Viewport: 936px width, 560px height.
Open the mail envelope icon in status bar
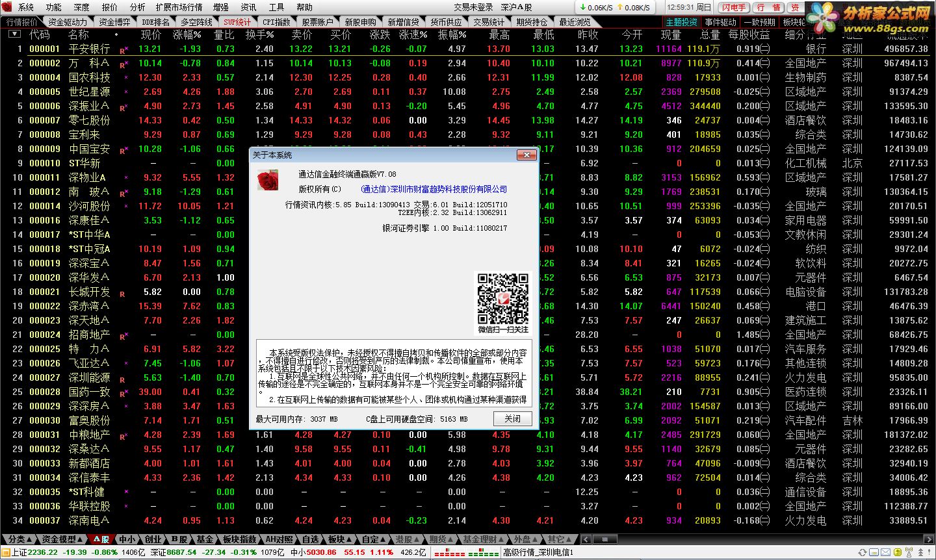885,552
